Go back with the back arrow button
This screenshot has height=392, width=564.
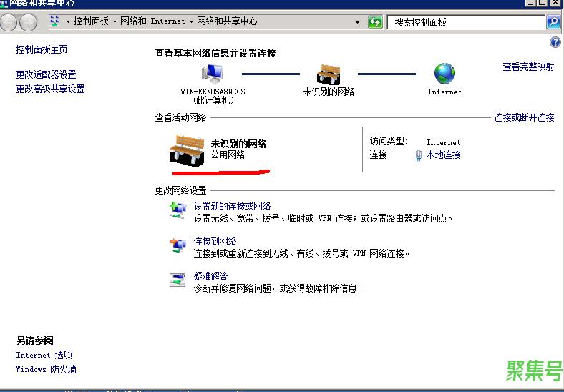point(9,22)
